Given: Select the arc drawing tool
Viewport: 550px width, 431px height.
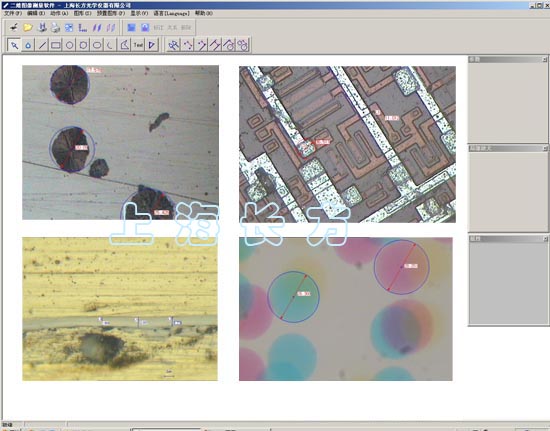Looking at the screenshot, I should (110, 45).
